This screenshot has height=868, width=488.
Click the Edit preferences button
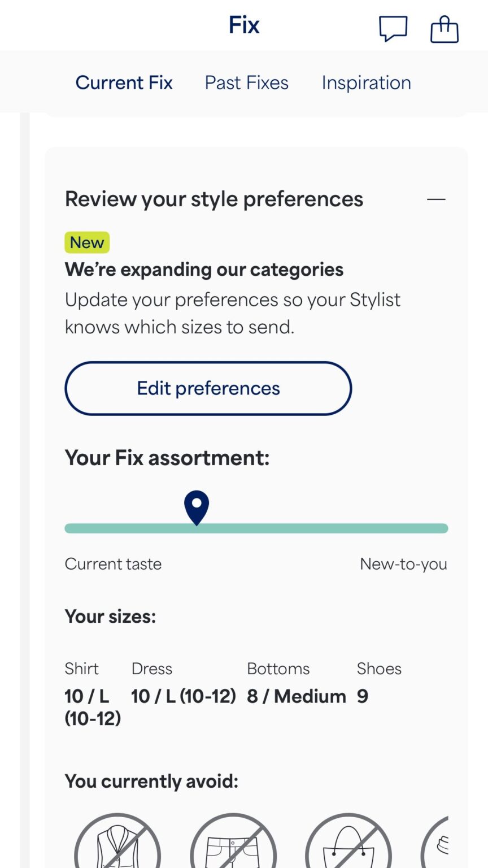click(x=208, y=388)
